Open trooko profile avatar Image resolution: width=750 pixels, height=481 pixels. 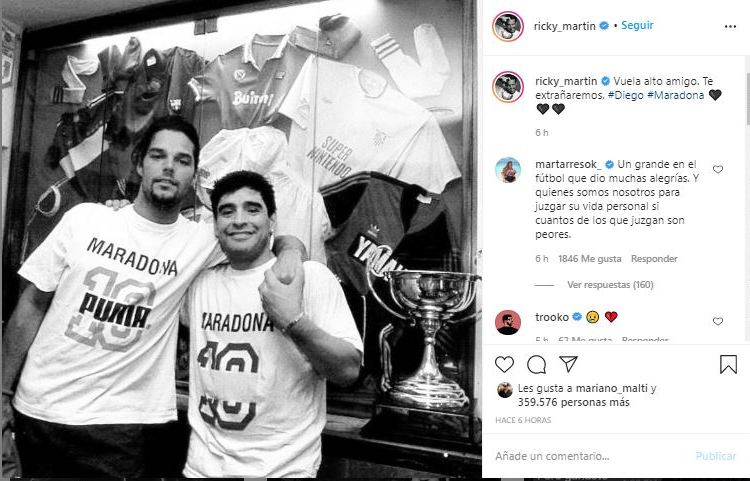(508, 323)
